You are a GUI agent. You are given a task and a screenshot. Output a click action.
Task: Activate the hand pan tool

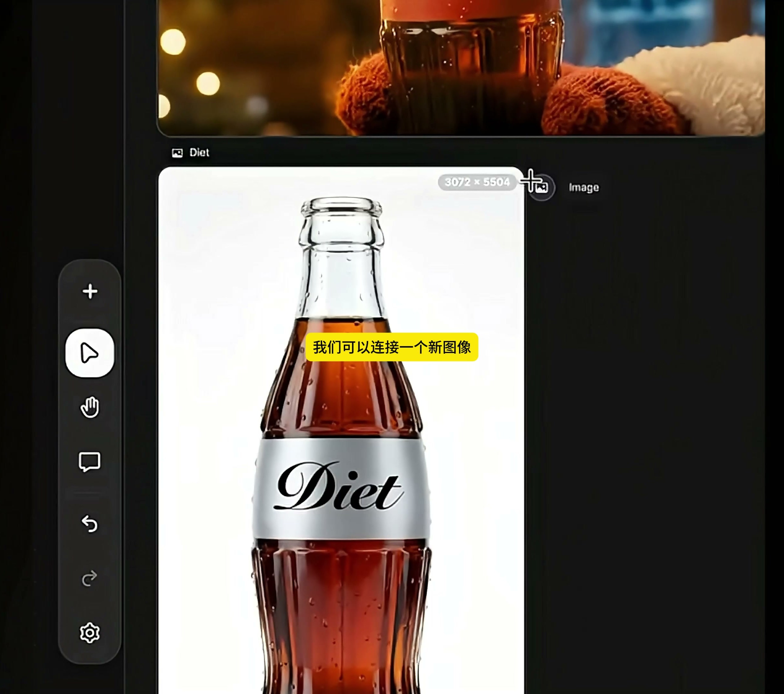tap(90, 407)
